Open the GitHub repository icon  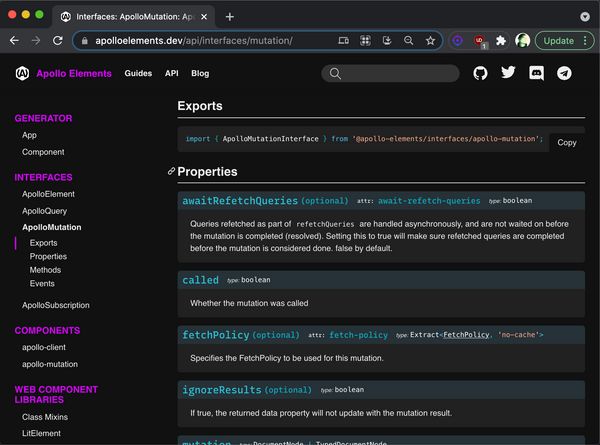[x=480, y=73]
